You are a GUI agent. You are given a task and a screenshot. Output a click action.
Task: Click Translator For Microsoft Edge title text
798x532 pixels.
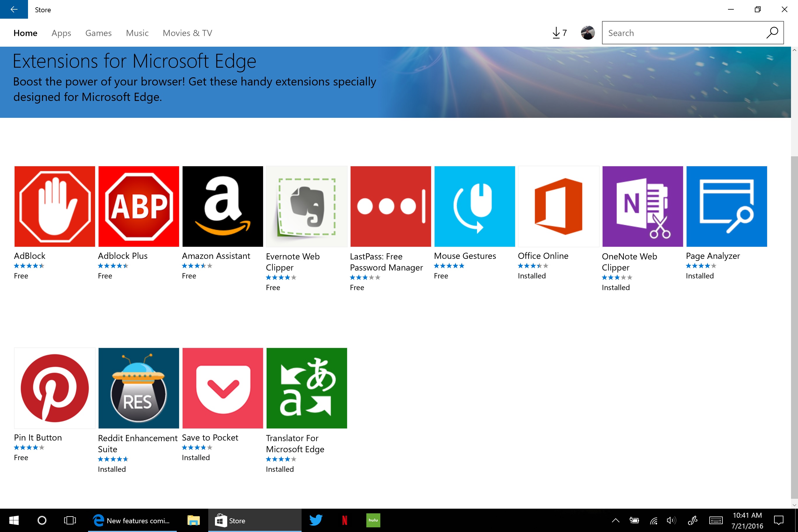click(x=295, y=443)
